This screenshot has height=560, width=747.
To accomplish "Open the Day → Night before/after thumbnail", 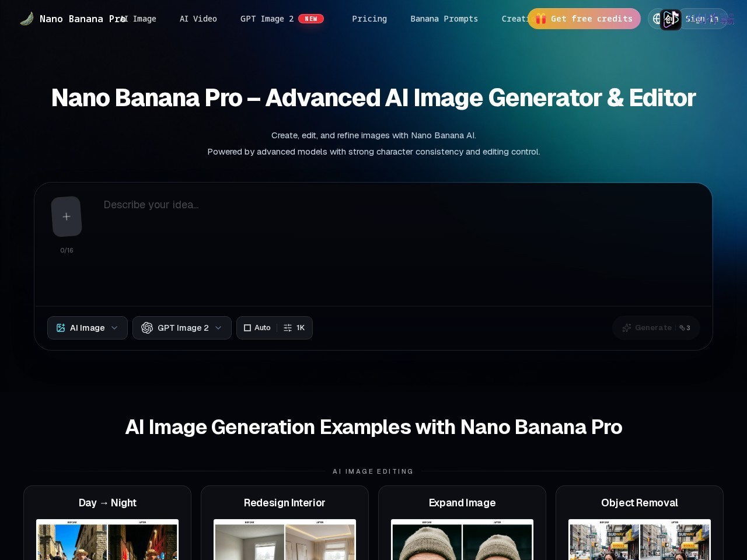I will point(107,540).
